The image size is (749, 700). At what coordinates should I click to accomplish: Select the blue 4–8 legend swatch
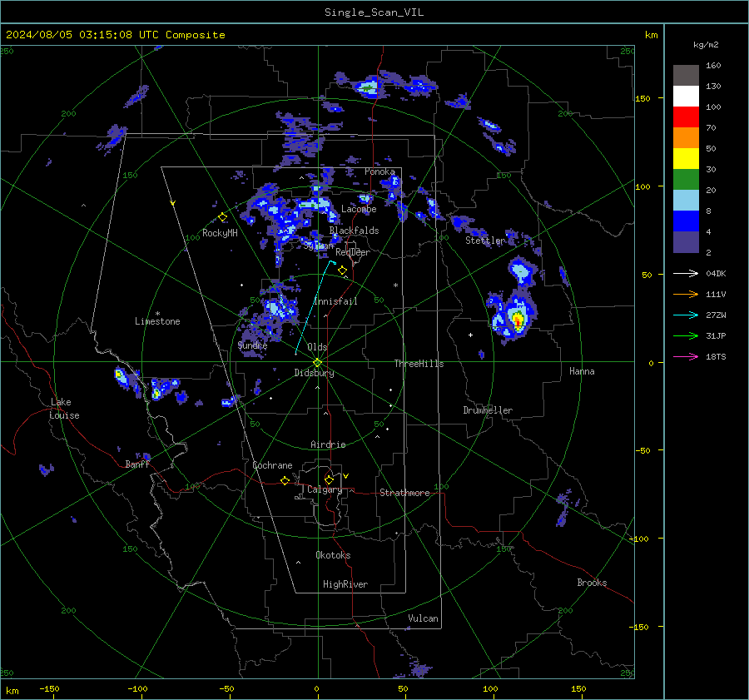click(x=686, y=221)
